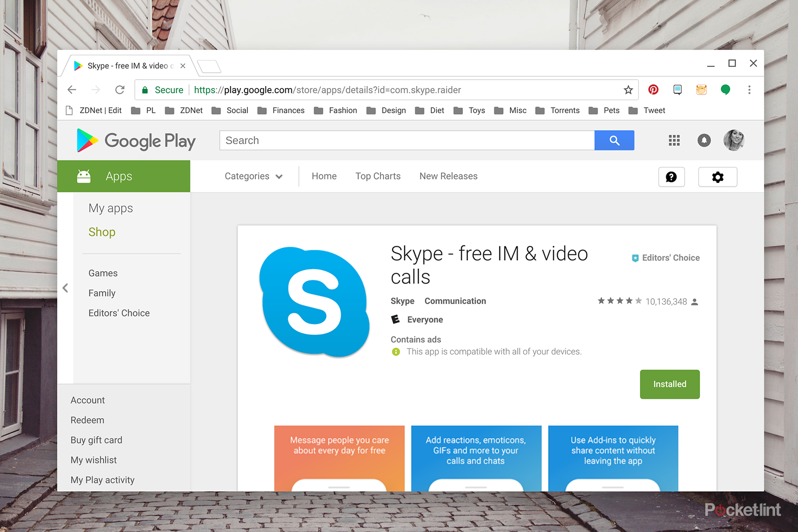
Task: Open the Editors' Choice sidebar link
Action: pyautogui.click(x=119, y=313)
